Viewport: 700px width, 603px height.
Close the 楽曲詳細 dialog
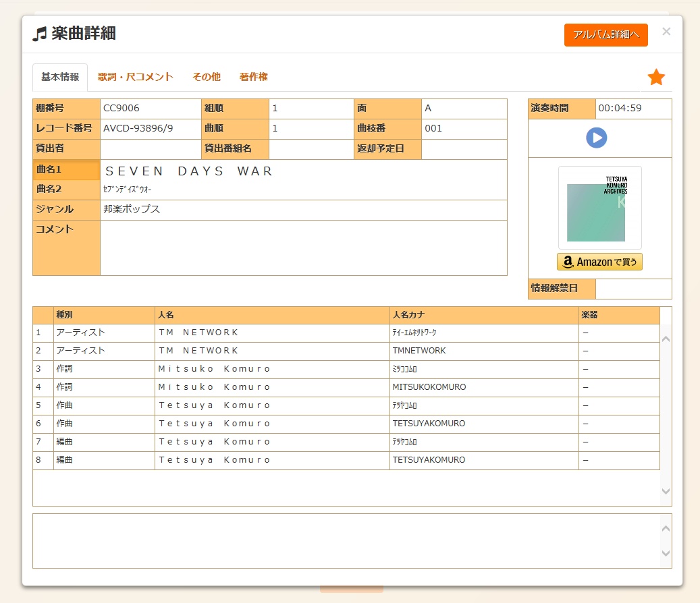(666, 32)
